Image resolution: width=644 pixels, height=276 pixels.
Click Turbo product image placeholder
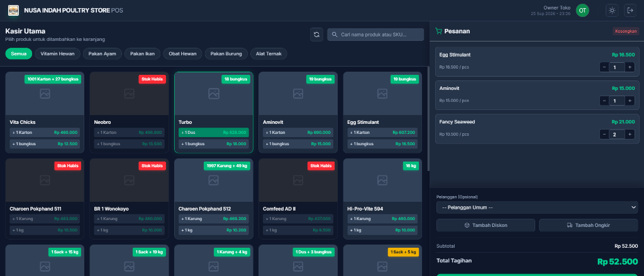click(x=214, y=94)
